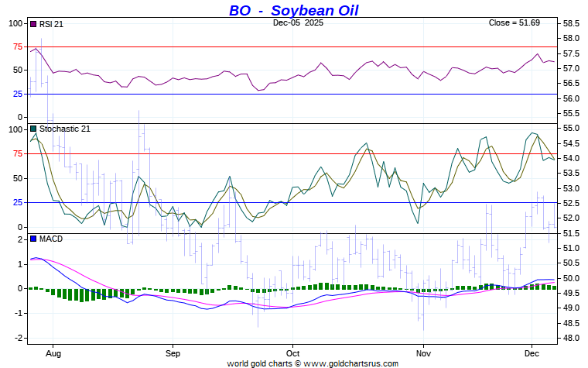Click the Dec-05 2025 date label
588x368 pixels.
[299, 23]
